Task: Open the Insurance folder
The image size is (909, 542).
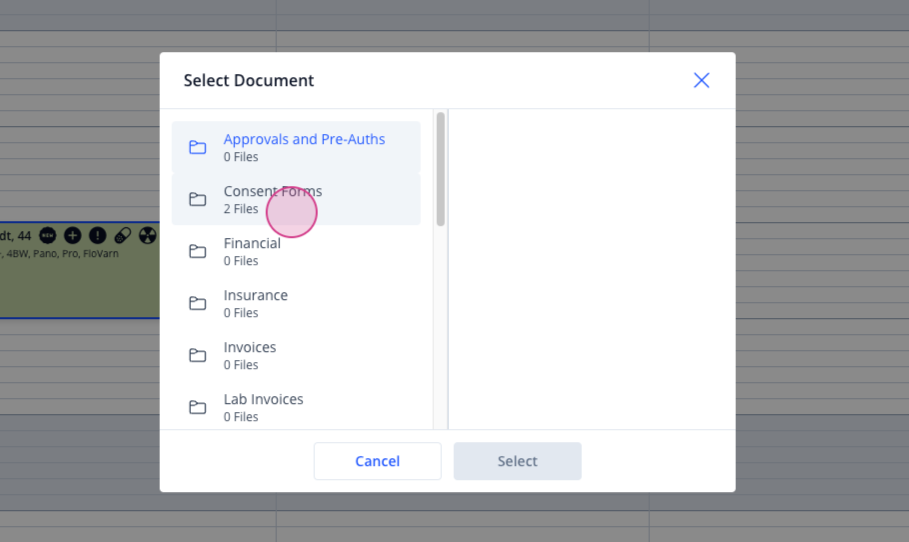Action: (296, 303)
